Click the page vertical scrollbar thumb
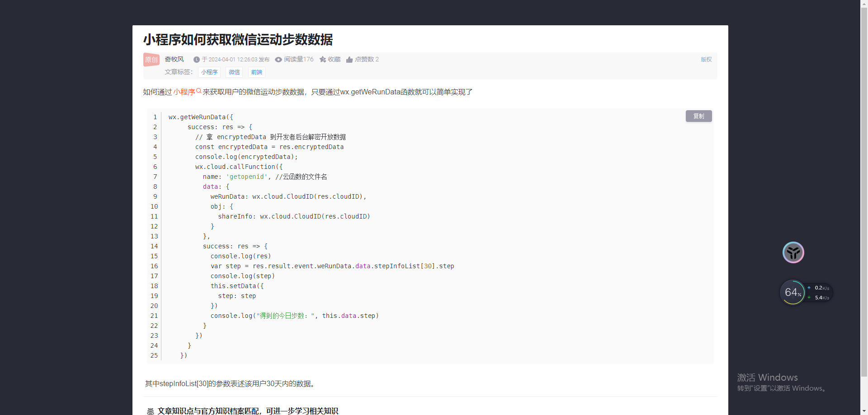The height and width of the screenshot is (415, 868). click(x=864, y=192)
